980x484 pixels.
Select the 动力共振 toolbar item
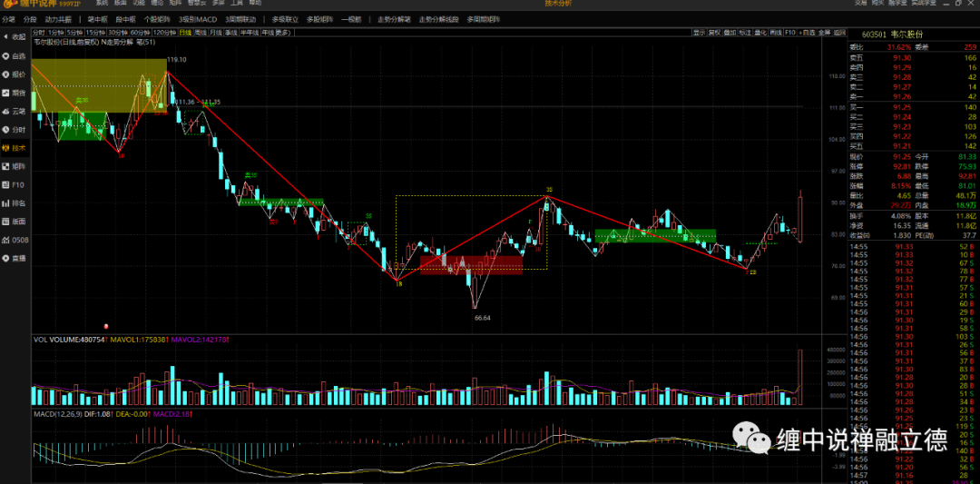[57, 19]
